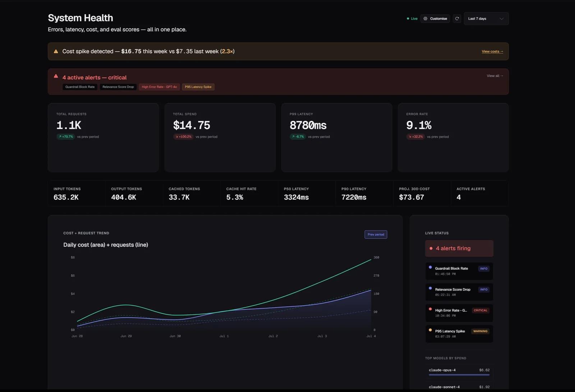Image resolution: width=575 pixels, height=392 pixels.
Task: Click the Total Requests 1.1K value
Action: (x=69, y=125)
